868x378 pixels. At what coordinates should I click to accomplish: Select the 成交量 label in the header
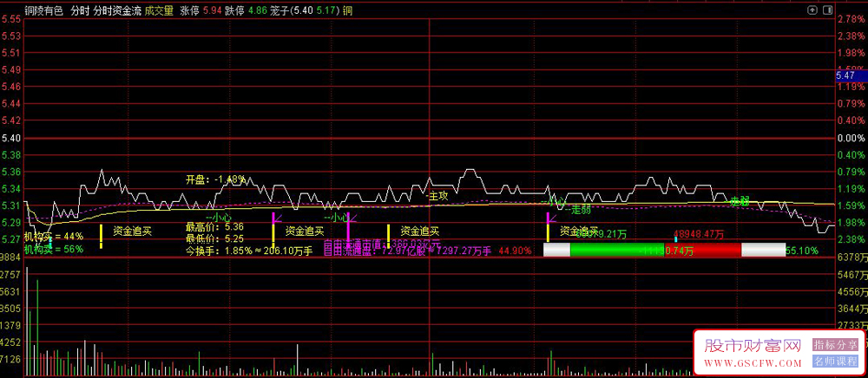click(x=160, y=10)
